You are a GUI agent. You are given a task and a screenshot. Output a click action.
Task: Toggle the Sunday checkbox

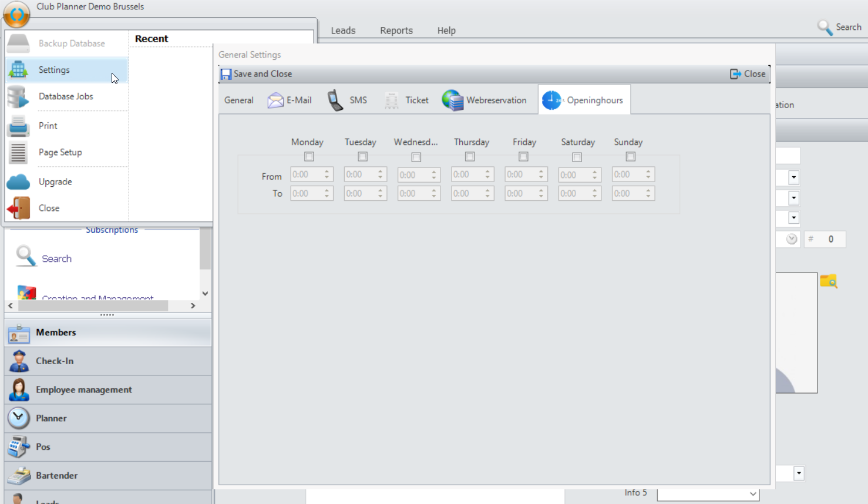coord(630,157)
